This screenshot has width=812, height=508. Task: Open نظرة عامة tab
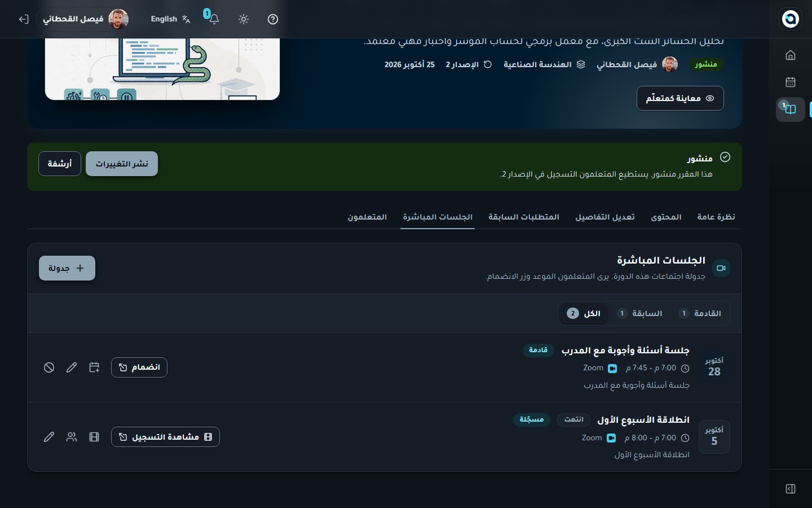(x=716, y=217)
